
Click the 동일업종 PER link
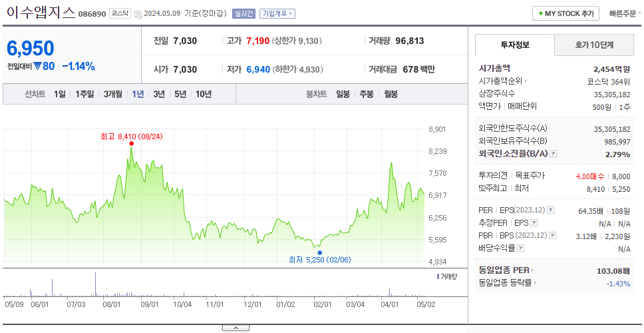click(506, 270)
